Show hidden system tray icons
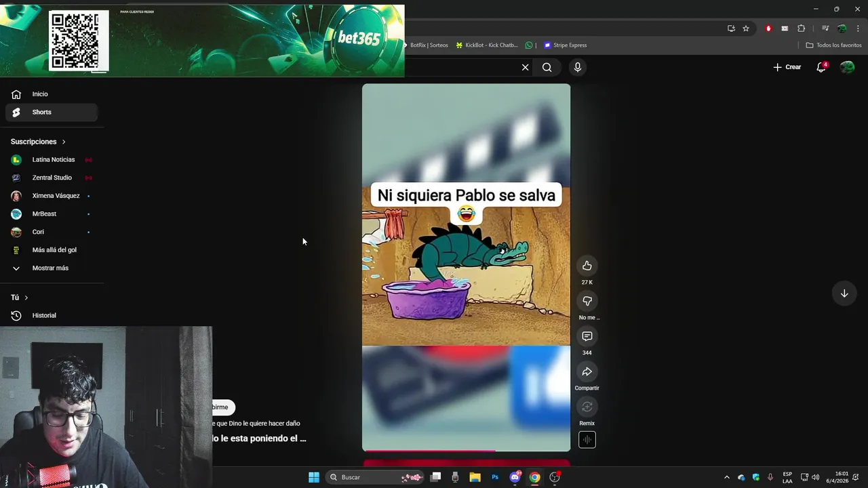 727,477
